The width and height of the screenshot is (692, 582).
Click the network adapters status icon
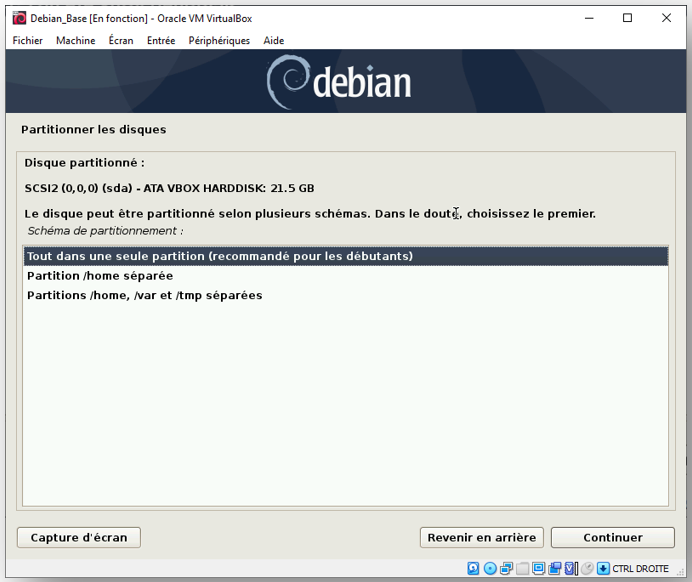pyautogui.click(x=506, y=568)
